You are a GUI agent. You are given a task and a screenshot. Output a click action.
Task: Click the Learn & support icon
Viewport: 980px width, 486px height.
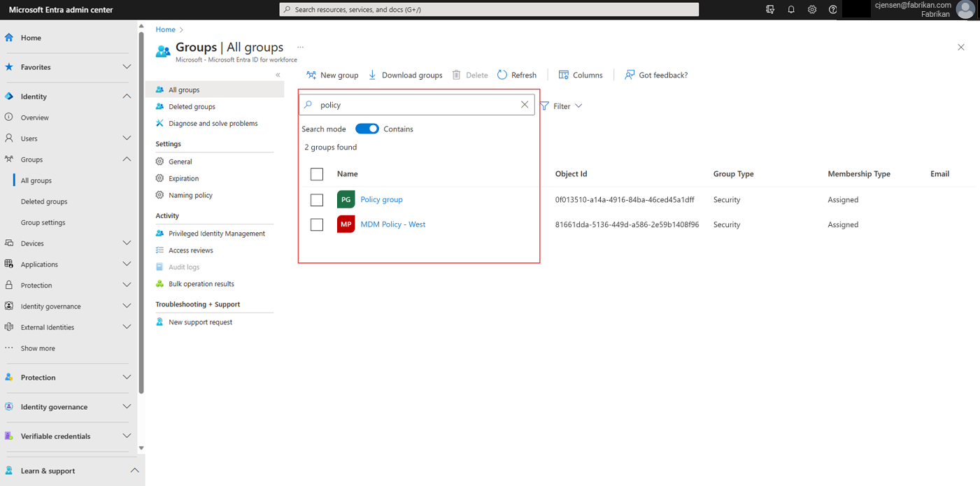(9, 471)
